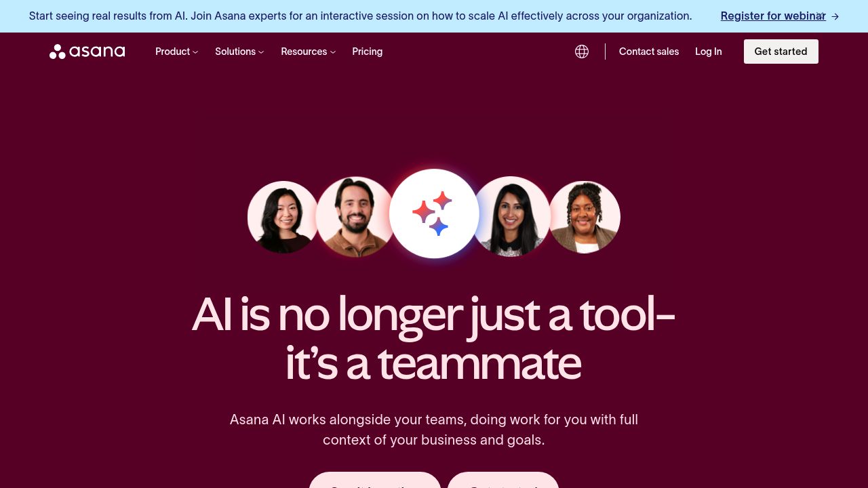Click the chevron beside Resources
The height and width of the screenshot is (488, 868).
tap(333, 52)
